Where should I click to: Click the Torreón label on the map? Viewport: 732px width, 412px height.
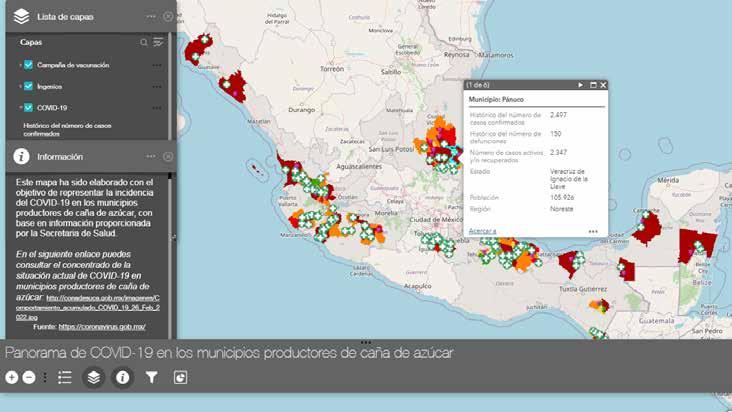[x=332, y=69]
